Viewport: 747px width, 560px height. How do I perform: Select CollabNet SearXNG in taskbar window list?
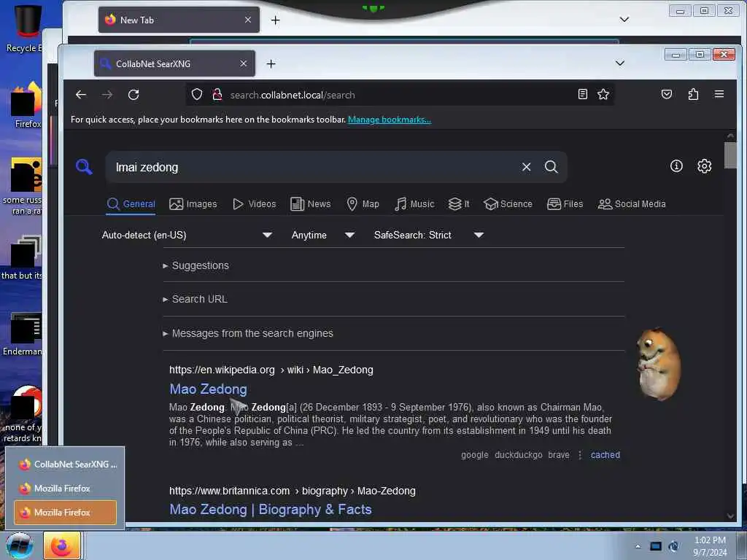click(x=65, y=464)
